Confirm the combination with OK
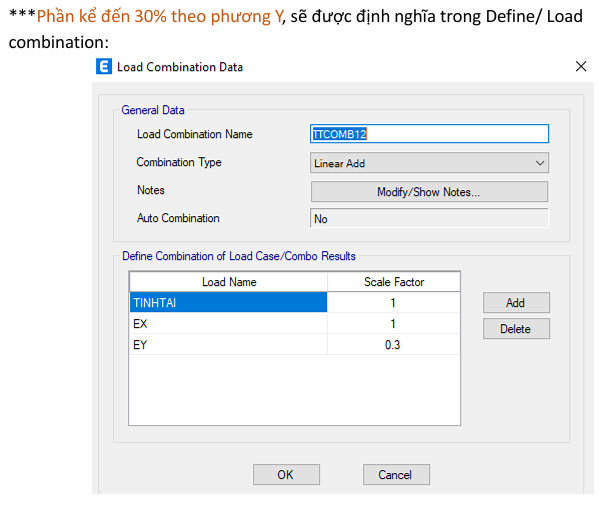616x505 pixels. pyautogui.click(x=286, y=475)
